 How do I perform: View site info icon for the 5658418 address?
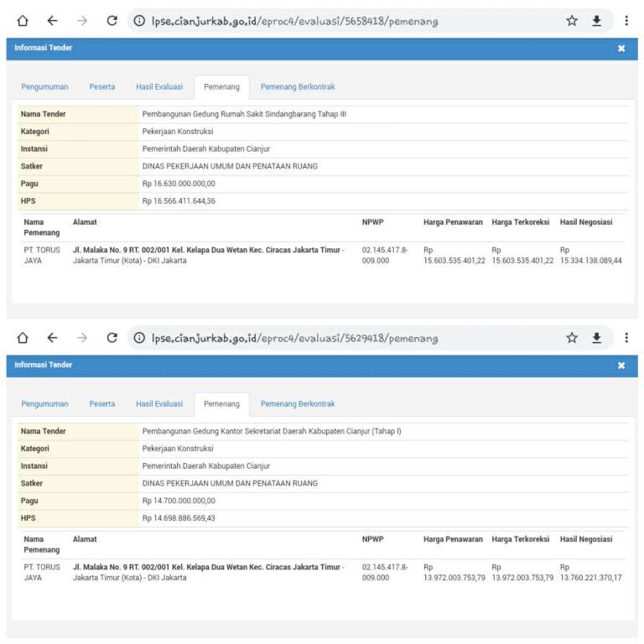point(139,21)
